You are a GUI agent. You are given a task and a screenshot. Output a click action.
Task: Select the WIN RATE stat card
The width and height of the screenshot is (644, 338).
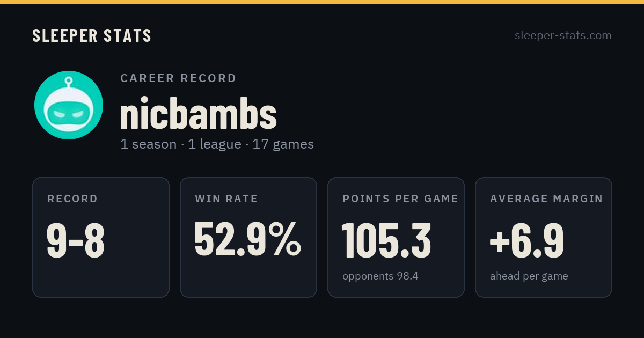[248, 237]
